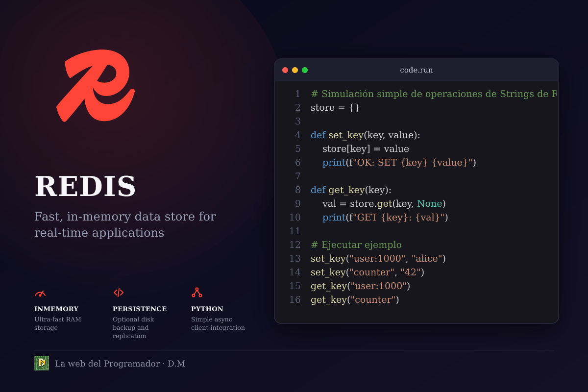This screenshot has width=588, height=392.
Task: Click the code.run window title
Action: [x=416, y=70]
